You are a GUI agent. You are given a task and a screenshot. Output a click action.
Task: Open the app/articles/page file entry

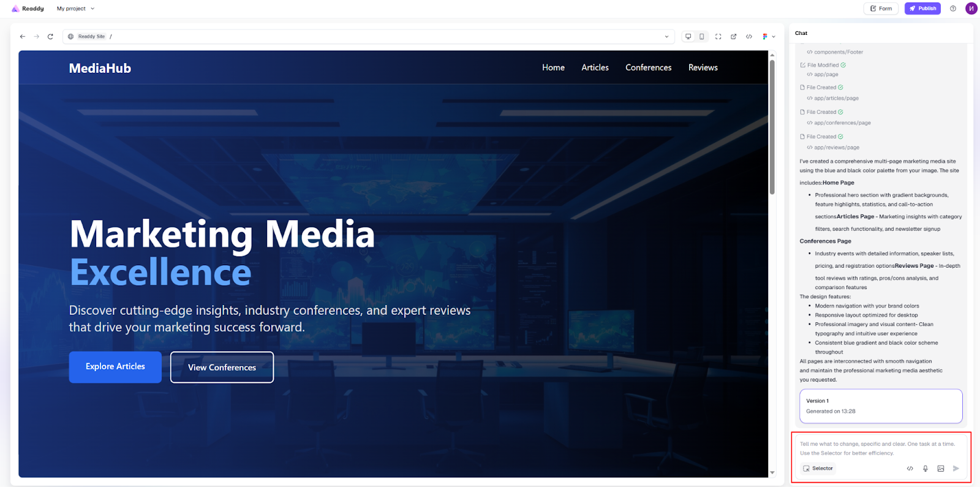point(833,99)
